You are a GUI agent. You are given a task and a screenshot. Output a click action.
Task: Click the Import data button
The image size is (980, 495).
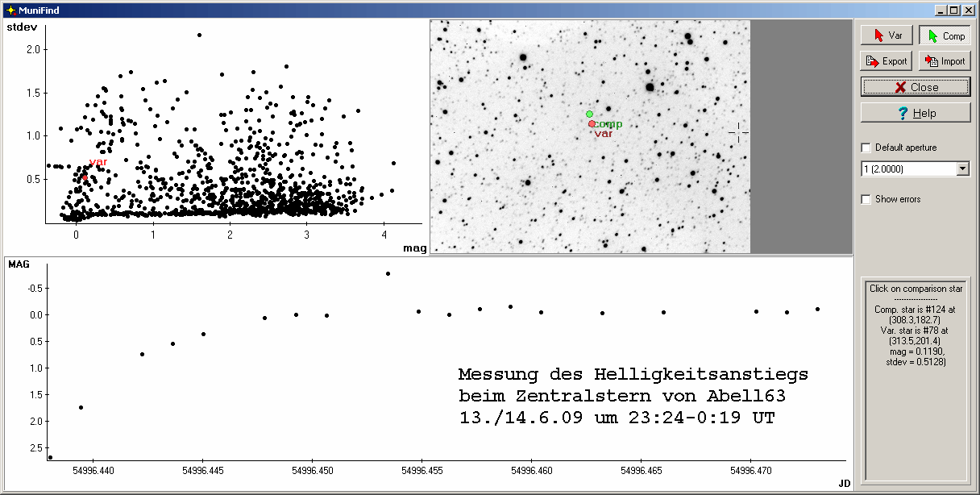coord(945,60)
